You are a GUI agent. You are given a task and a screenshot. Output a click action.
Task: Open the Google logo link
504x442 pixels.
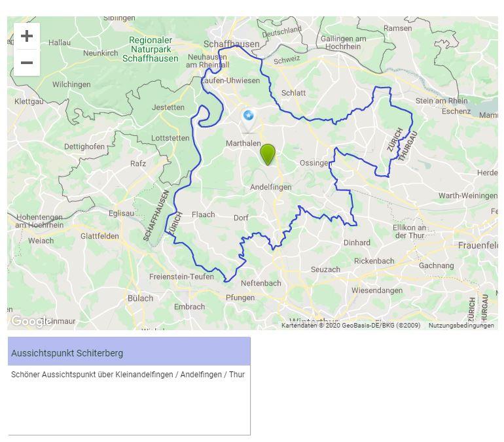tap(31, 321)
